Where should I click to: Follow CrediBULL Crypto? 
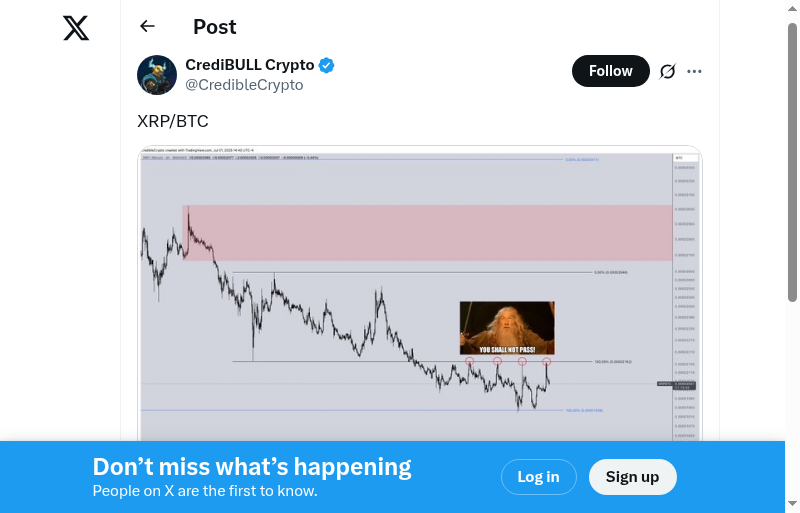pos(610,71)
